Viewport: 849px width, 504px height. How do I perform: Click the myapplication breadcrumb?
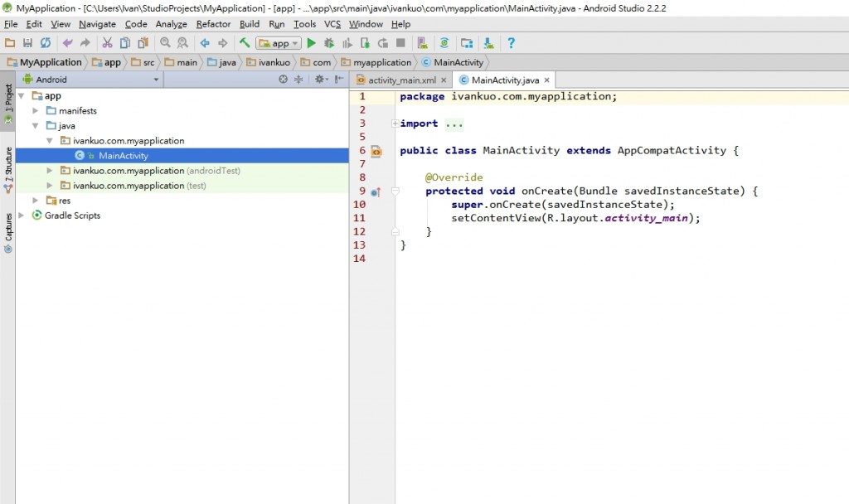376,62
